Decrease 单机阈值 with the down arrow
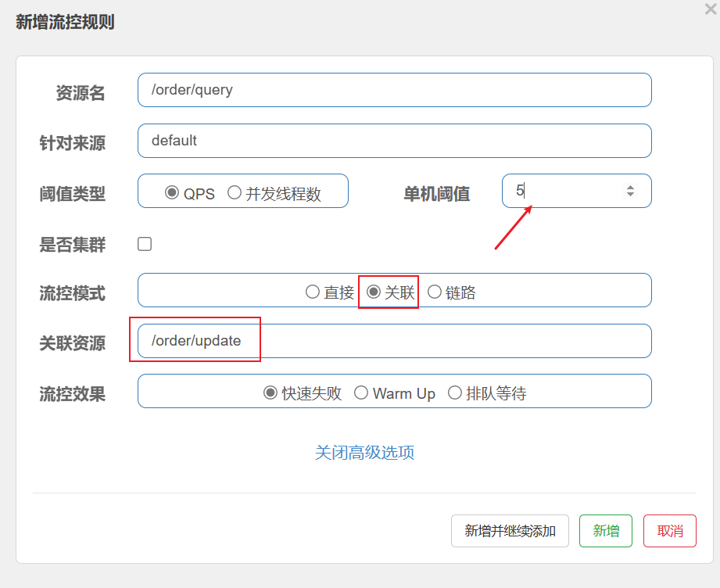 pos(630,195)
